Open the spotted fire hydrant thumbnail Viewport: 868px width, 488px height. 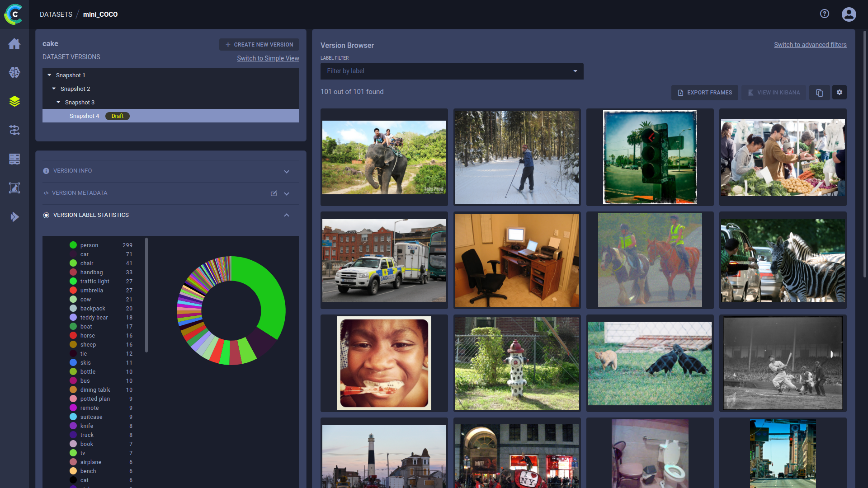517,363
